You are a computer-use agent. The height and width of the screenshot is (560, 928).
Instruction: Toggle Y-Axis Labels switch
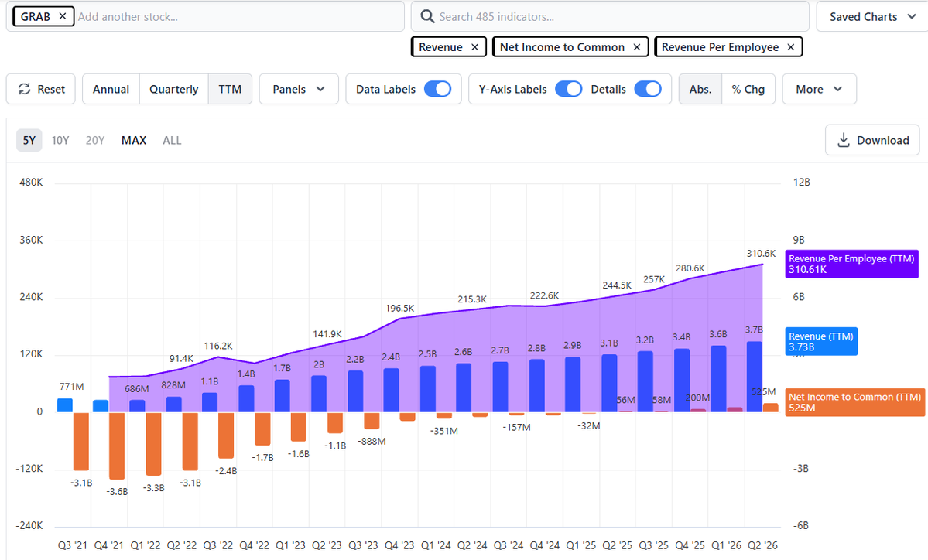569,89
